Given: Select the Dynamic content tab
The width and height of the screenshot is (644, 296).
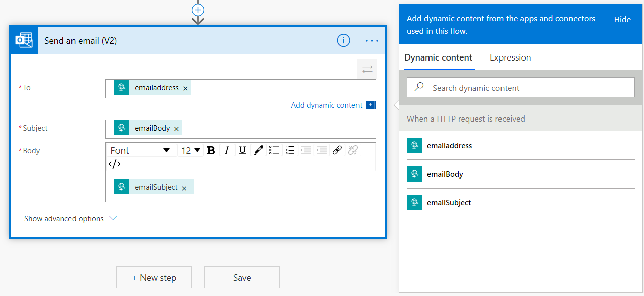Looking at the screenshot, I should point(438,57).
